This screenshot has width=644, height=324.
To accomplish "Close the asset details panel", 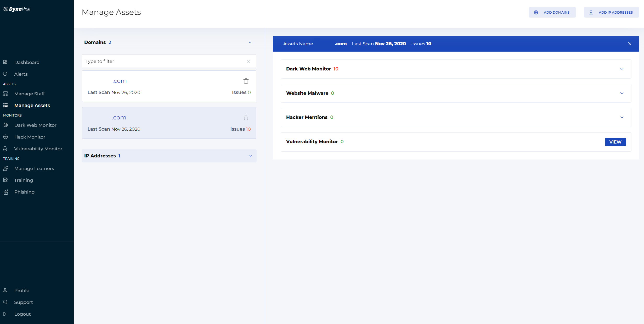I will click(x=630, y=44).
